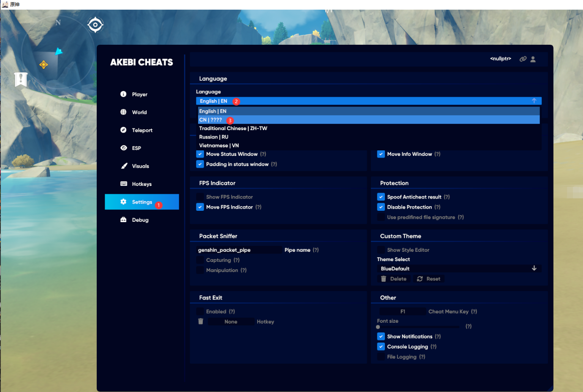Toggle Move Status Window checkbox
This screenshot has height=392, width=583.
tap(200, 154)
